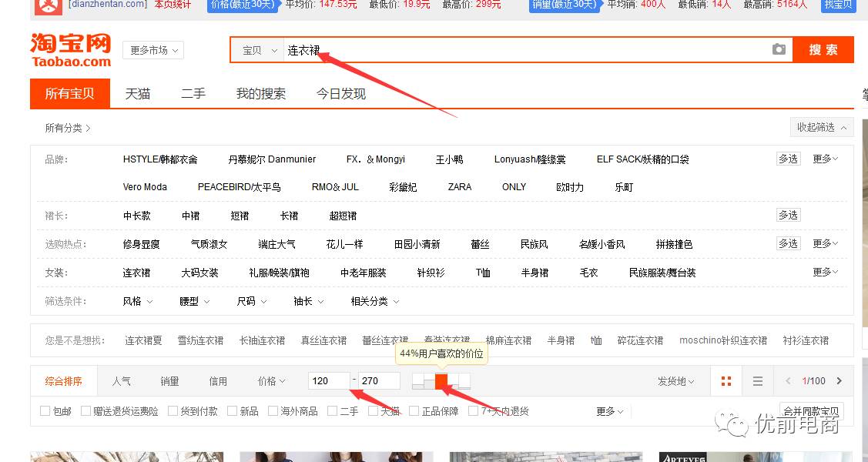
Task: Check the 新品 box
Action: [x=232, y=410]
